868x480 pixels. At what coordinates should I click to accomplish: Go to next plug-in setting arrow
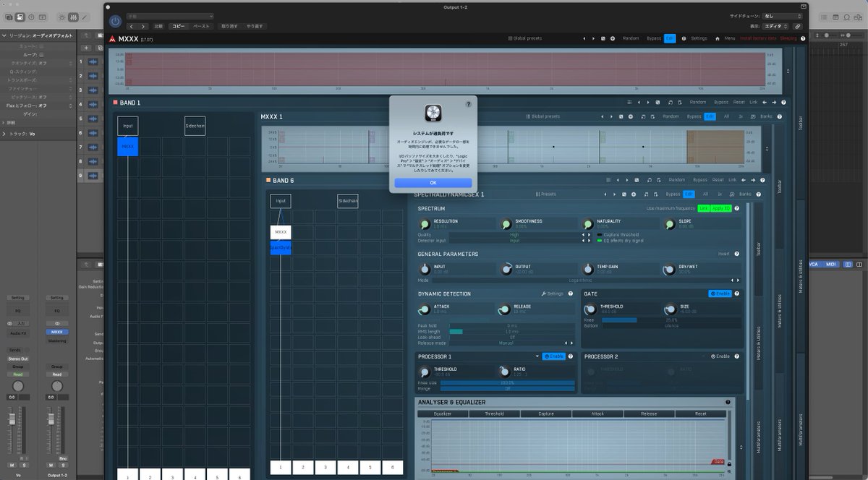pyautogui.click(x=142, y=26)
